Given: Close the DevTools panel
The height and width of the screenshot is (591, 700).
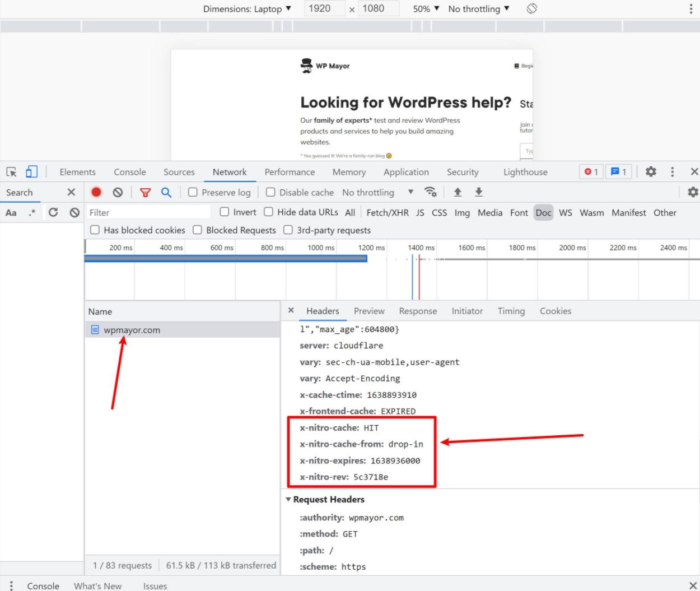Looking at the screenshot, I should coord(694,172).
